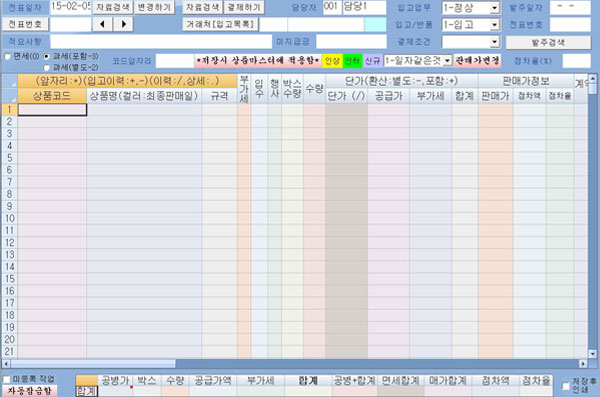
Task: Expand the 결제조건 dropdown
Action: tap(494, 42)
